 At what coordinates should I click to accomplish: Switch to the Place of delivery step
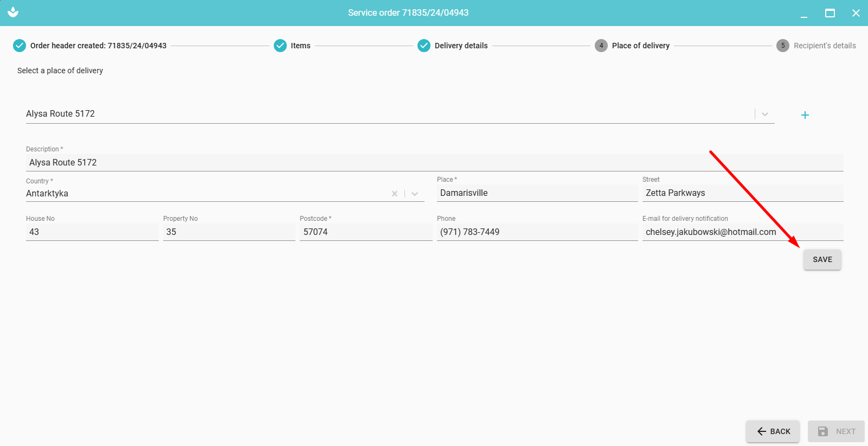[x=640, y=46]
